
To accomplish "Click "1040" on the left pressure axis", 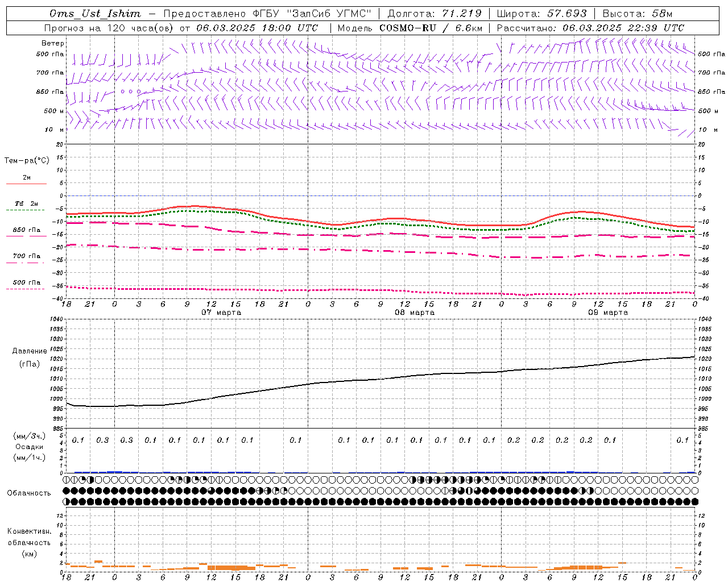I will point(56,319).
